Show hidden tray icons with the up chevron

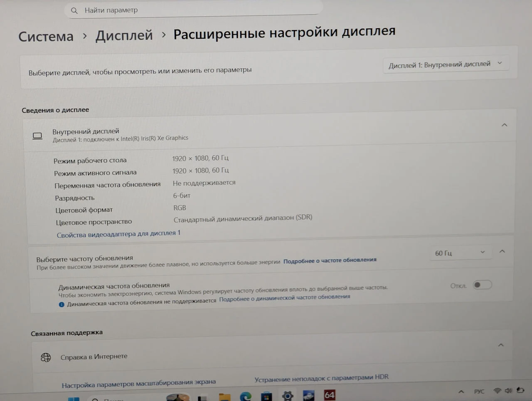461,391
